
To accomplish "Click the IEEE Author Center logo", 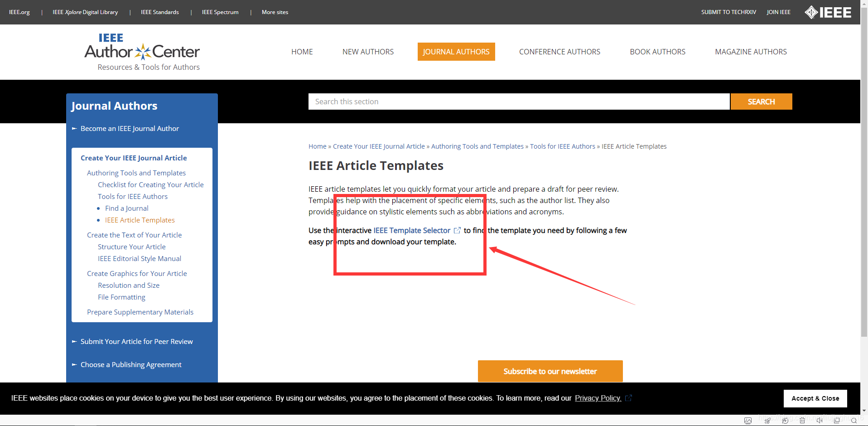I will coord(142,52).
